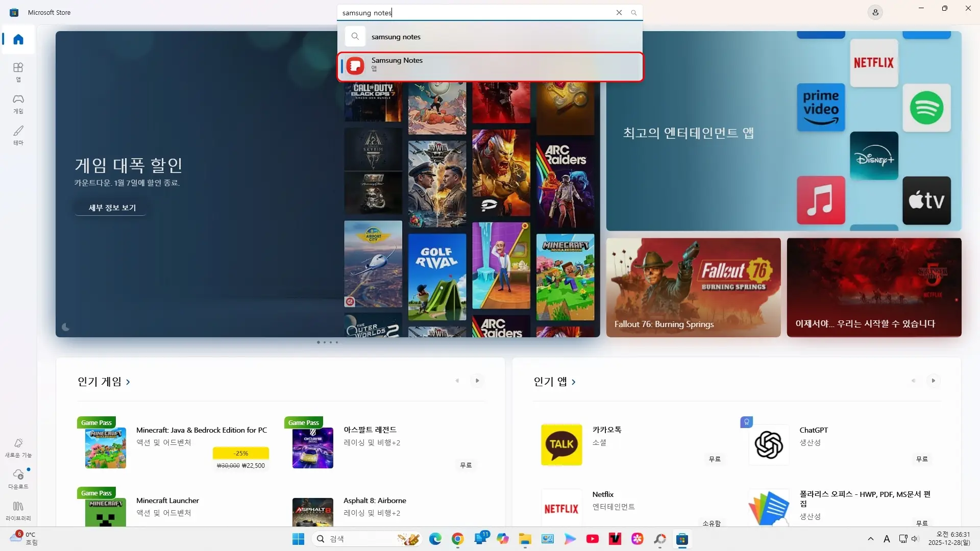Open the Downloads page in sidebar
Image resolution: width=980 pixels, height=551 pixels.
18,478
